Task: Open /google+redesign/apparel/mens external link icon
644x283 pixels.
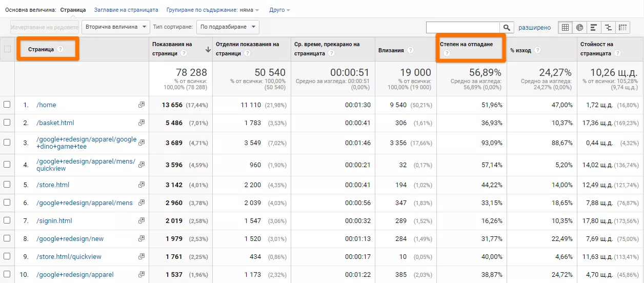Action: [x=142, y=203]
